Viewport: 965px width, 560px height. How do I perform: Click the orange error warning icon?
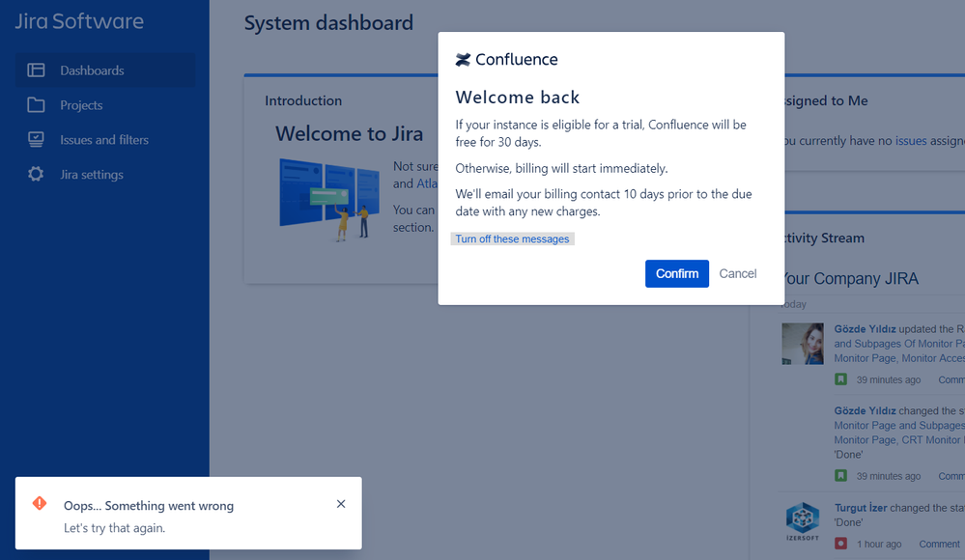click(40, 503)
